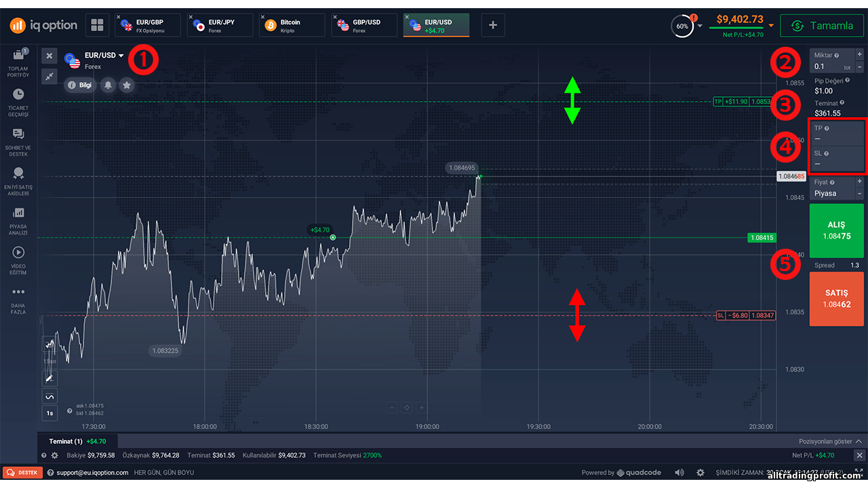Image resolution: width=868 pixels, height=488 pixels.
Task: Open Ticaret Geçmişi trade history
Action: (x=18, y=102)
